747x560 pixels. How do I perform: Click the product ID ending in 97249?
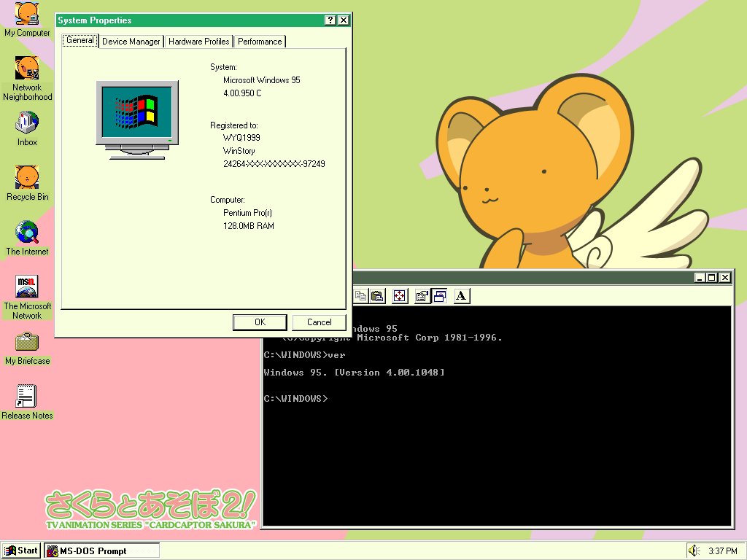click(x=274, y=164)
